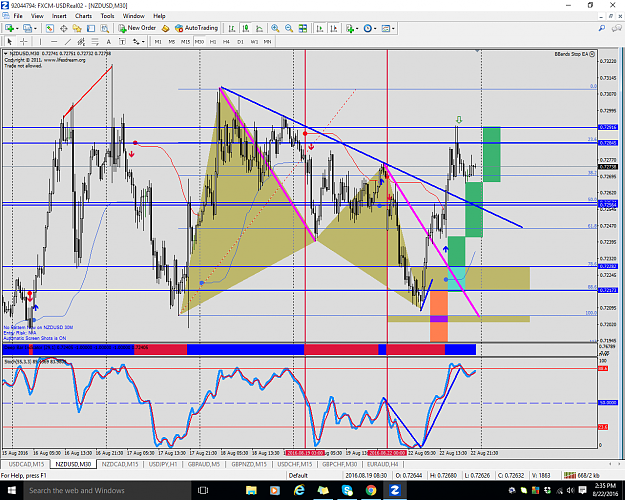Select the Text tool
625x500 pixels.
click(x=108, y=41)
